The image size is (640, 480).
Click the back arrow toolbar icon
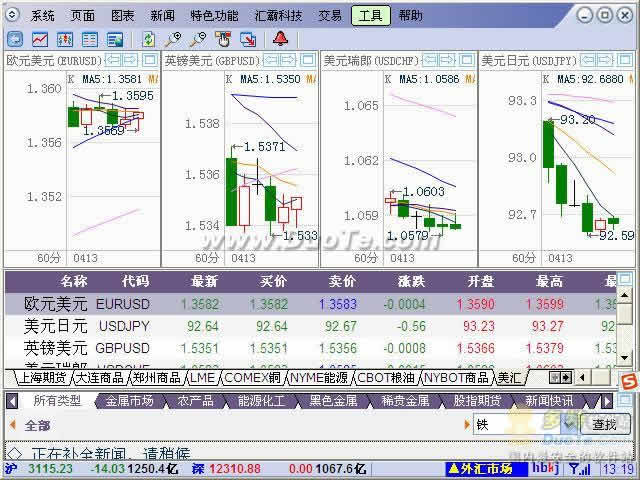click(15, 39)
